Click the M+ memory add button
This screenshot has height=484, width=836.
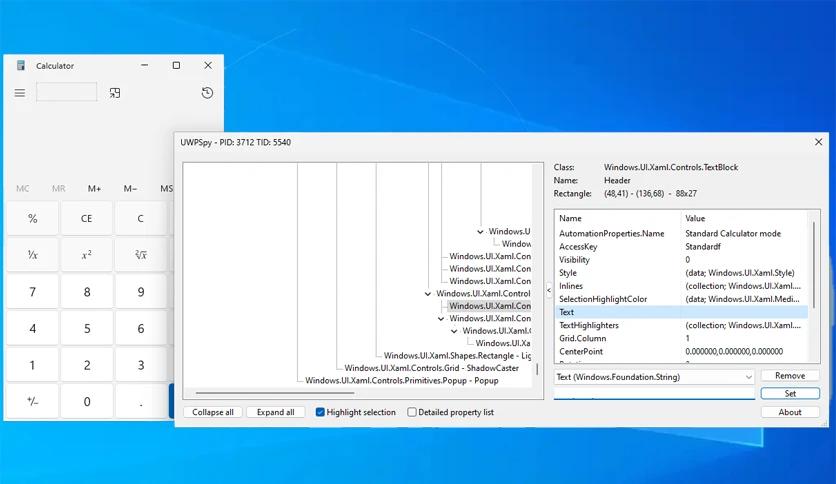point(94,189)
